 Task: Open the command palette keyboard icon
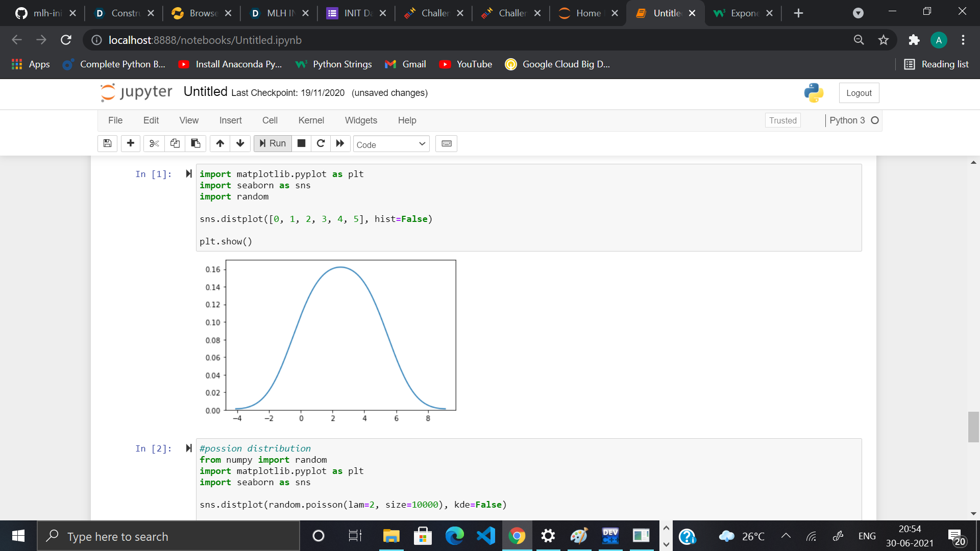coord(446,143)
